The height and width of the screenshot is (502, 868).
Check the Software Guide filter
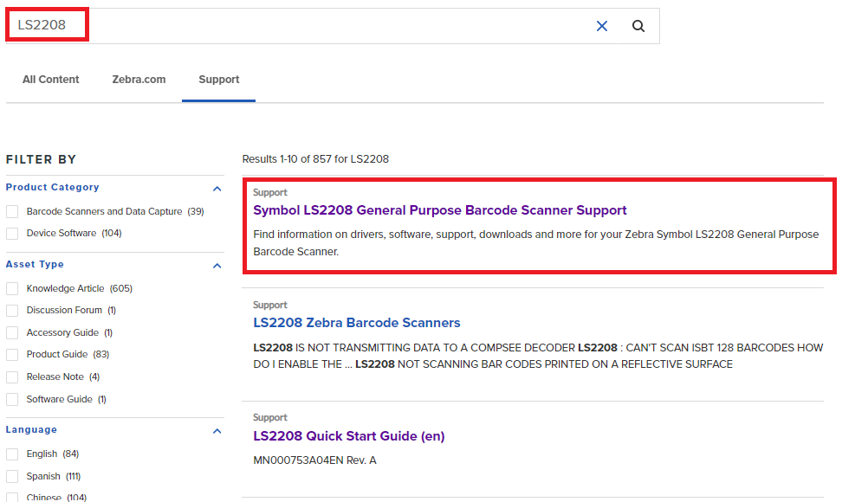pos(12,399)
